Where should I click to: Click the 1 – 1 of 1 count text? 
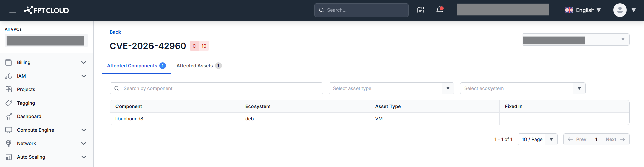pos(503,139)
